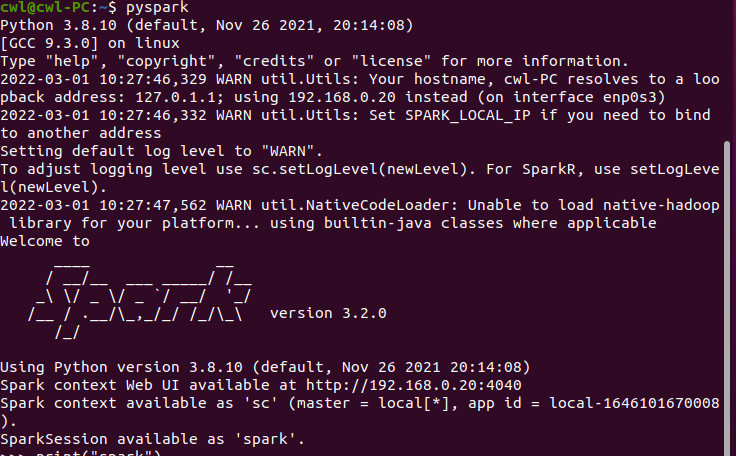
Task: Click the '[GCC 9.3.0] on linux' line
Action: (90, 43)
